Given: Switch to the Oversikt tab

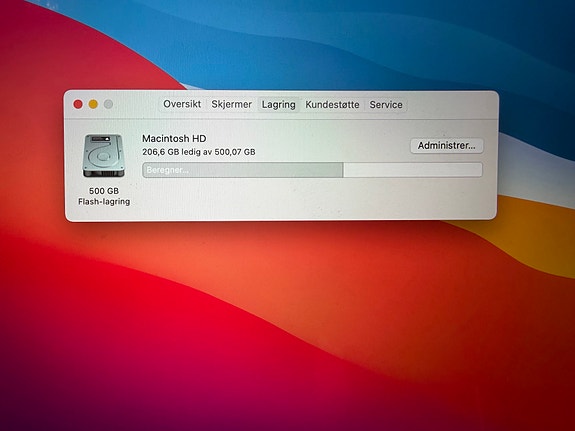Looking at the screenshot, I should (182, 104).
